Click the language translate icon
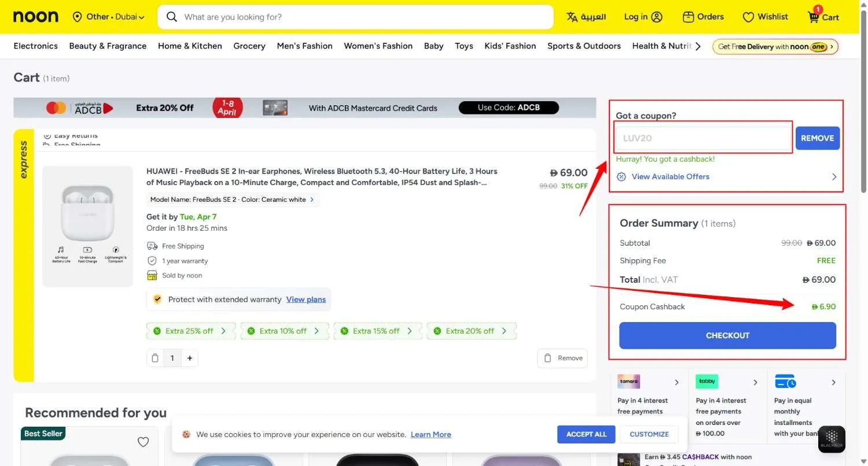868x466 pixels. coord(572,17)
